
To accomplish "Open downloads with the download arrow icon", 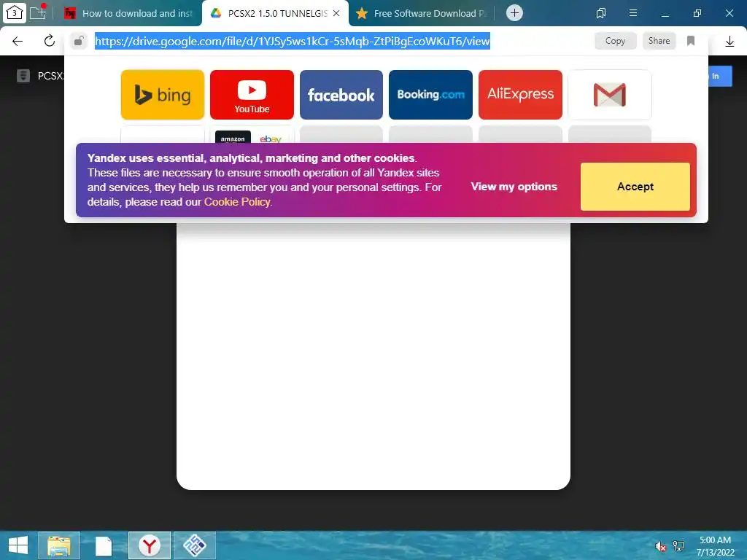I will coord(729,42).
